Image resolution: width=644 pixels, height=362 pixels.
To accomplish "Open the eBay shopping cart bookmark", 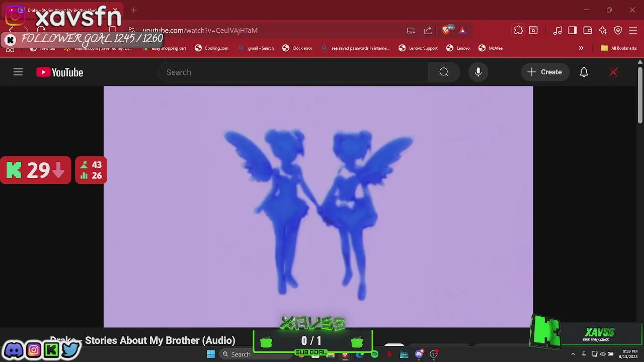I will [165, 48].
